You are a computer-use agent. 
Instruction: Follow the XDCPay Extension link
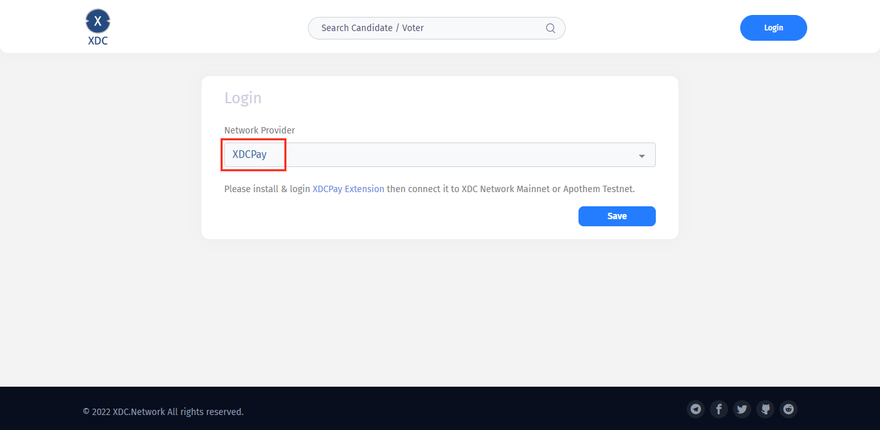348,188
